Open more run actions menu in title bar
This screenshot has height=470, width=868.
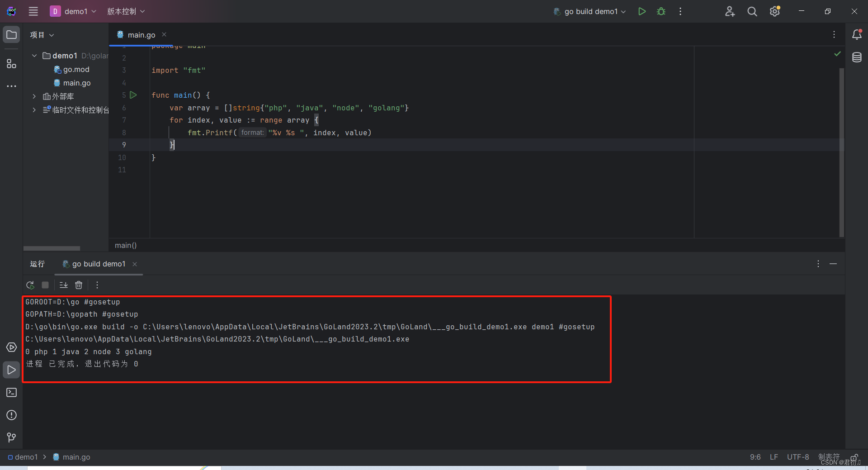point(680,11)
